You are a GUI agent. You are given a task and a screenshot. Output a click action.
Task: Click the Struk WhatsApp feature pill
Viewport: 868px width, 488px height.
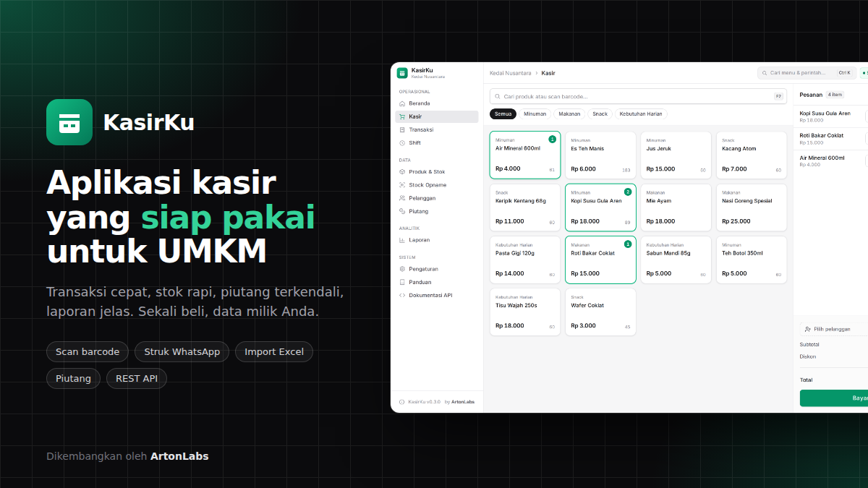coord(182,352)
